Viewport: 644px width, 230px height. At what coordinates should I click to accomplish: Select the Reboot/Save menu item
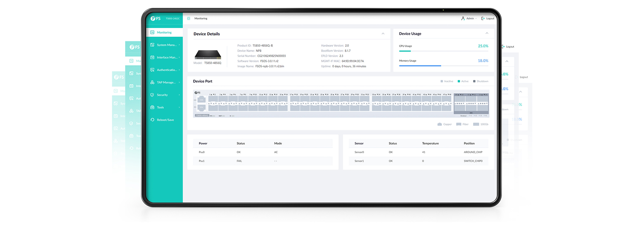coord(164,120)
